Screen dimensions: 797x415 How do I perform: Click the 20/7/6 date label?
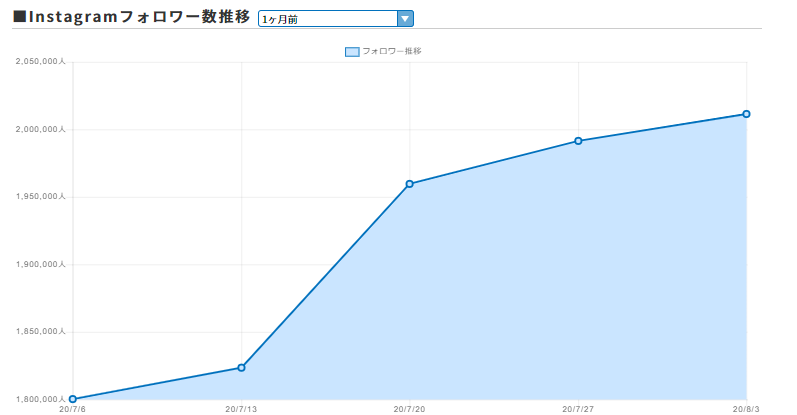tap(73, 409)
